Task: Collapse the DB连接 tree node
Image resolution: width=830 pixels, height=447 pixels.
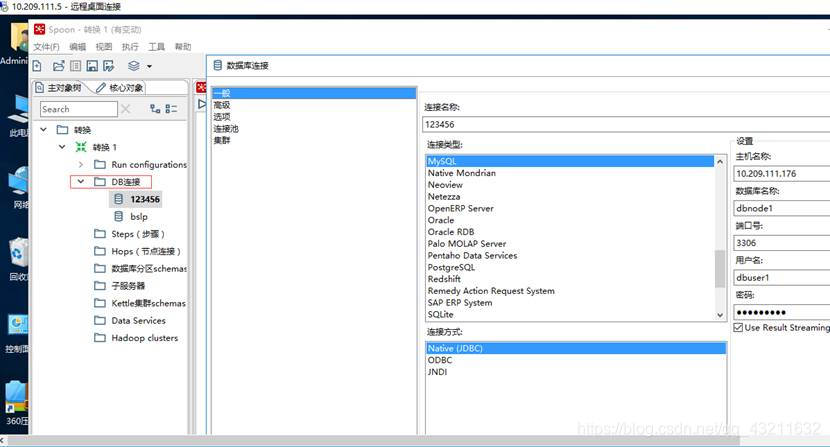Action: pyautogui.click(x=80, y=182)
